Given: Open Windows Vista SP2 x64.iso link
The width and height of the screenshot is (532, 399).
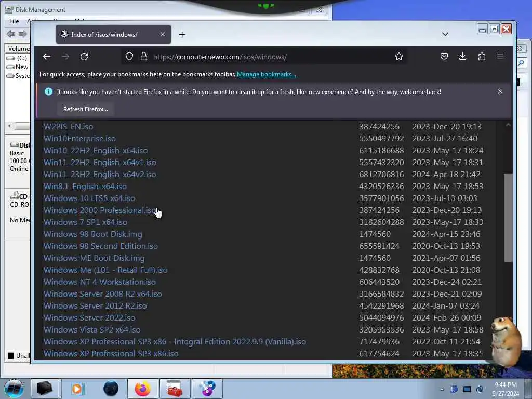Looking at the screenshot, I should pyautogui.click(x=92, y=330).
